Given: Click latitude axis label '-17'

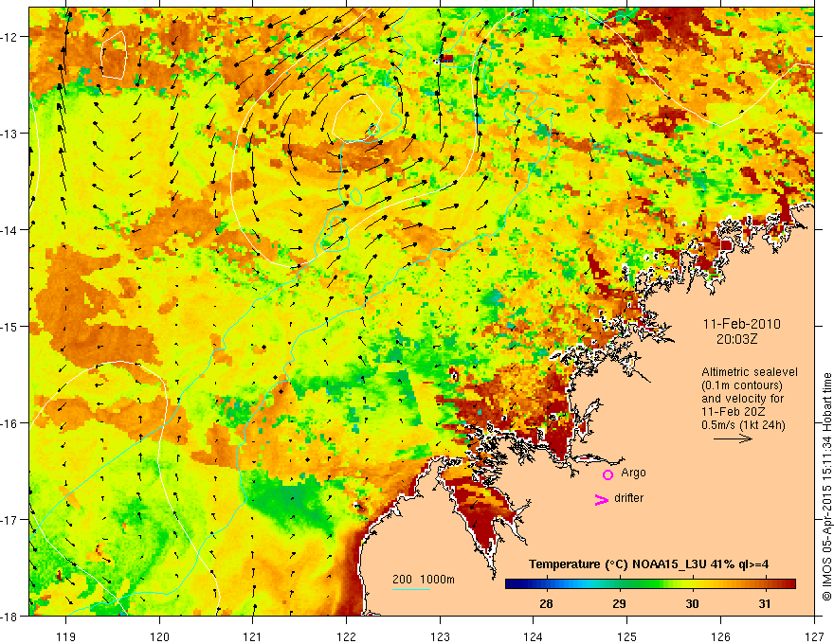Looking at the screenshot, I should pyautogui.click(x=9, y=519).
